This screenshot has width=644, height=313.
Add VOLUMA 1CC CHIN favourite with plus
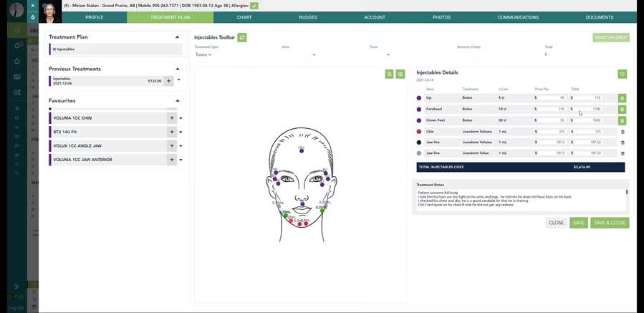pos(172,118)
